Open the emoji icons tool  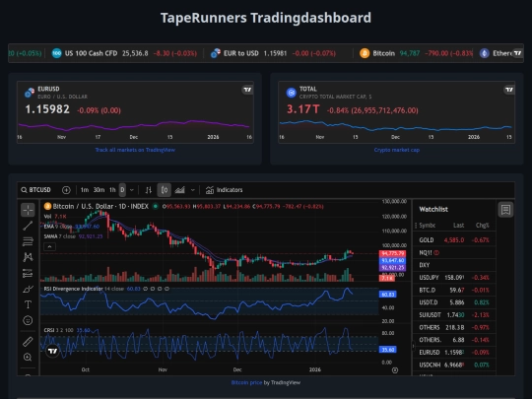click(x=28, y=320)
